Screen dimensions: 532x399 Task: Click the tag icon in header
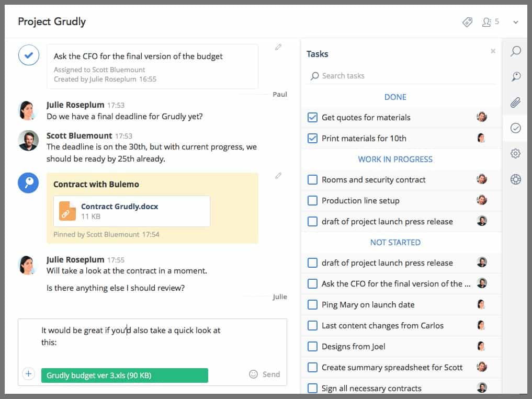468,22
